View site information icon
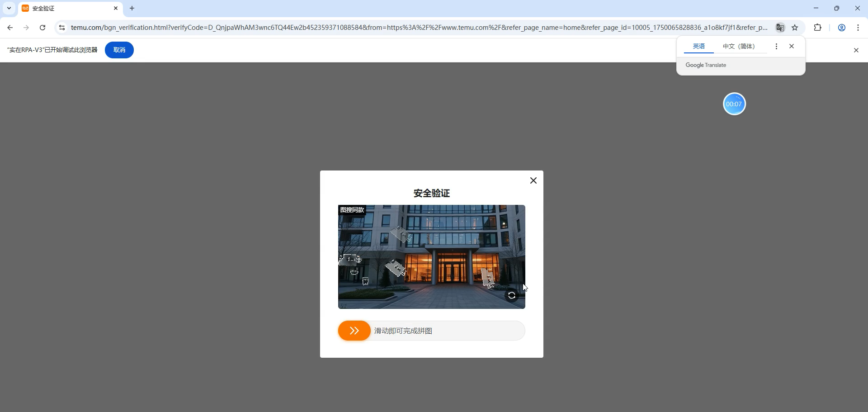 [x=62, y=28]
